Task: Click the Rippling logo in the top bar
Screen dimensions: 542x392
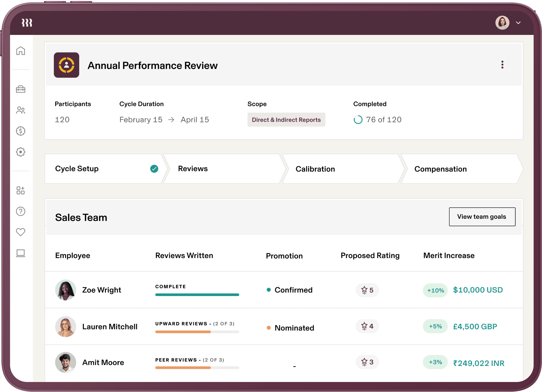Action: pyautogui.click(x=27, y=23)
